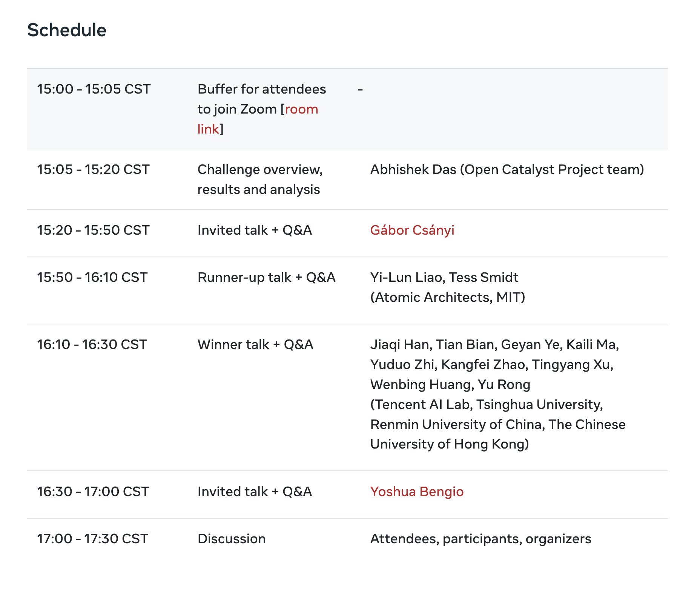Click Runner-up talk + Q&A cell
The height and width of the screenshot is (590, 700).
tap(267, 277)
